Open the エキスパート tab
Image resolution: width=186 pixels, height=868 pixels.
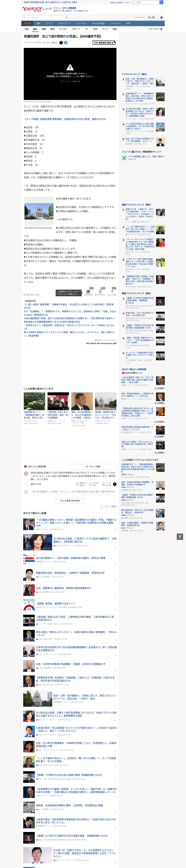64,24
